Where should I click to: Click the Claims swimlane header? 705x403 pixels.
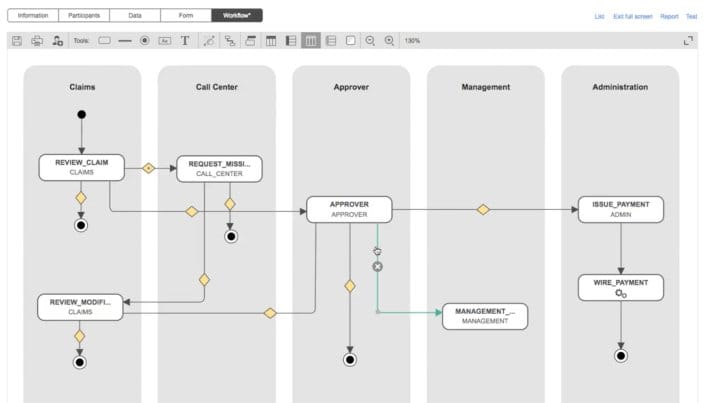(82, 87)
